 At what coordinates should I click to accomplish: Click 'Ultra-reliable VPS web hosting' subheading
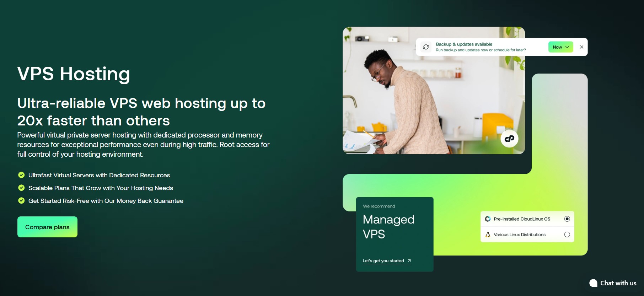[x=141, y=112]
